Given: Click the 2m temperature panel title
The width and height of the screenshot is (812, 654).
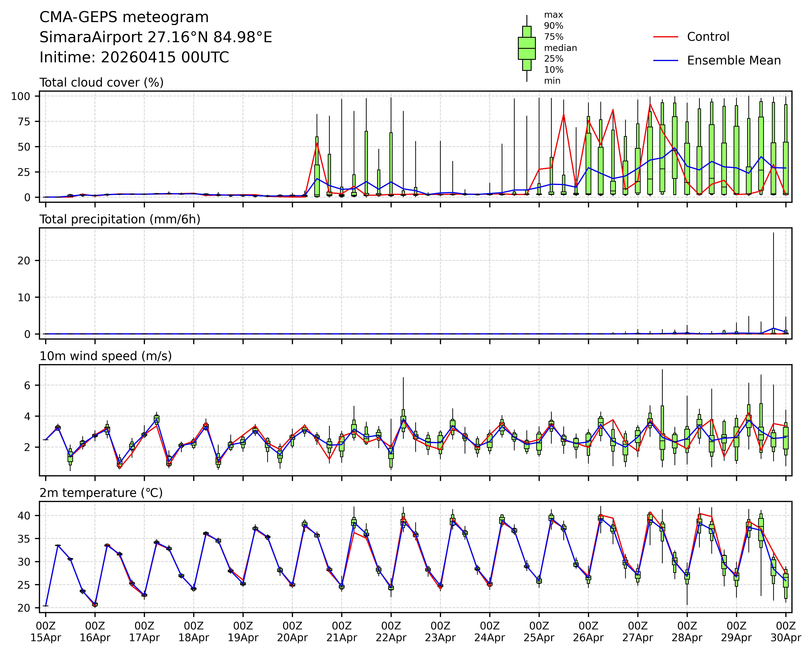Looking at the screenshot, I should point(101,493).
